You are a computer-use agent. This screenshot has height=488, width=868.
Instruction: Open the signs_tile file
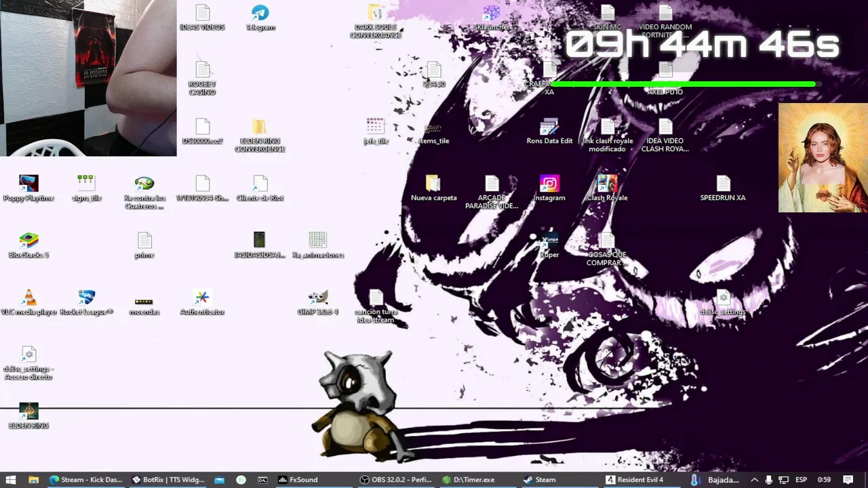pos(86,188)
